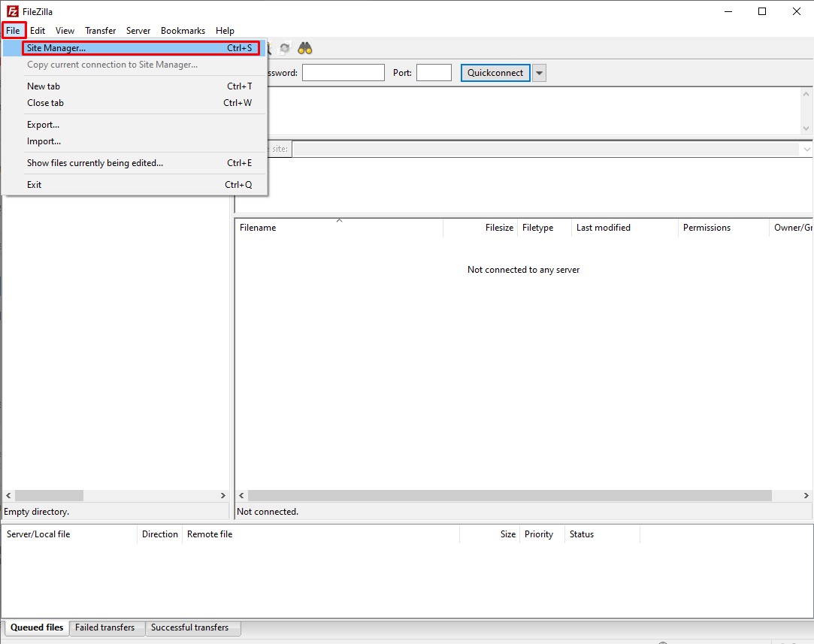The height and width of the screenshot is (644, 814).
Task: Click the Priority queue column header
Action: point(542,534)
